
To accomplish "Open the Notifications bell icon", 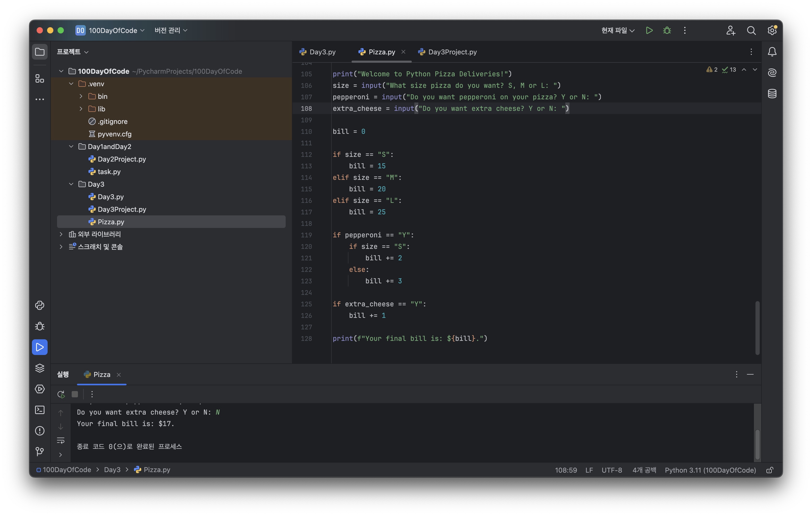I will click(x=772, y=52).
